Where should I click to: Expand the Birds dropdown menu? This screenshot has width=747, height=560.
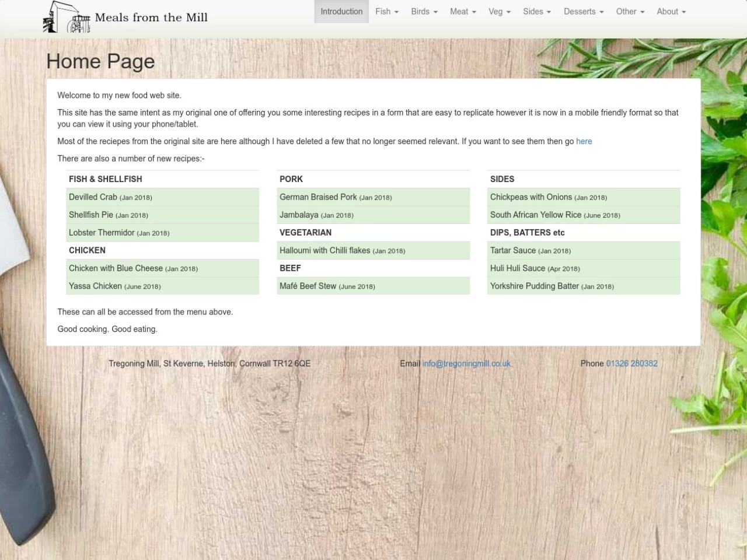coord(424,12)
